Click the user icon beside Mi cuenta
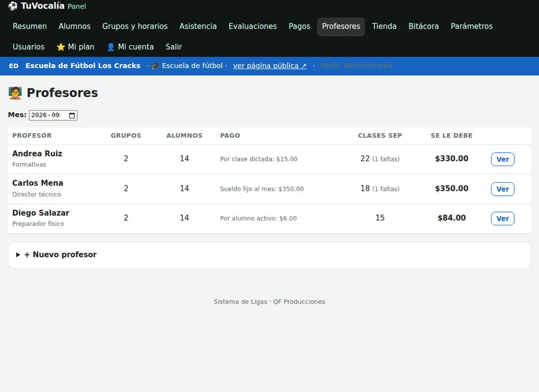 (x=110, y=47)
